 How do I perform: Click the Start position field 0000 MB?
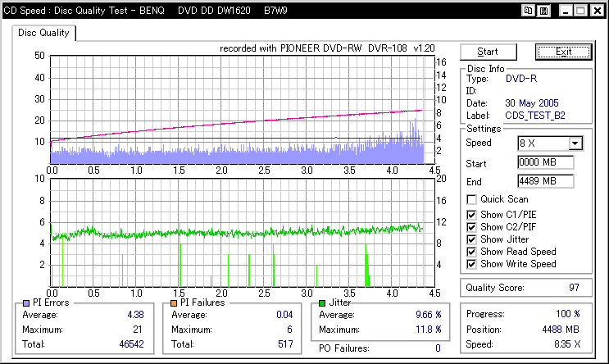coord(546,162)
